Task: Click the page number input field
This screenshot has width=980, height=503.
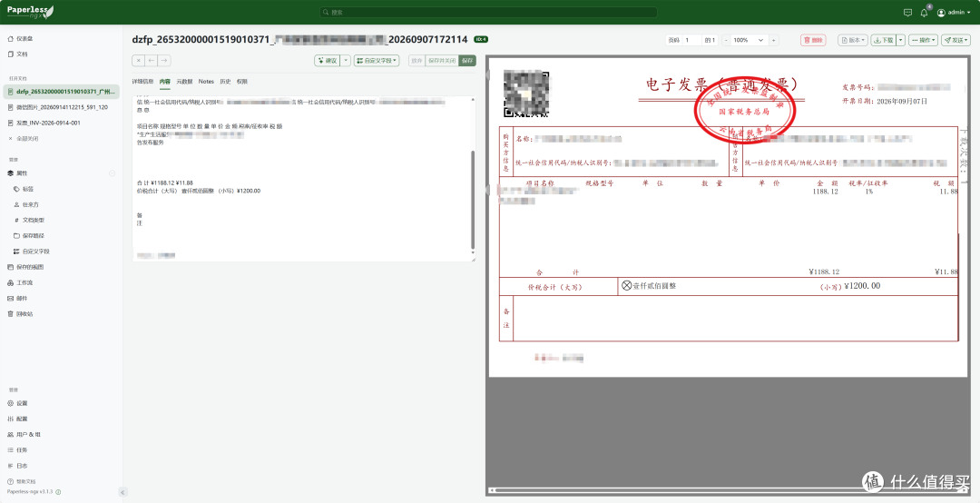Action: (x=691, y=40)
